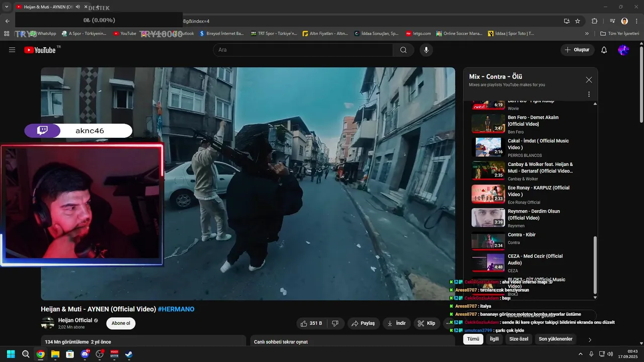The image size is (644, 362).
Task: Open the Heijan Official channel avatar
Action: click(47, 323)
